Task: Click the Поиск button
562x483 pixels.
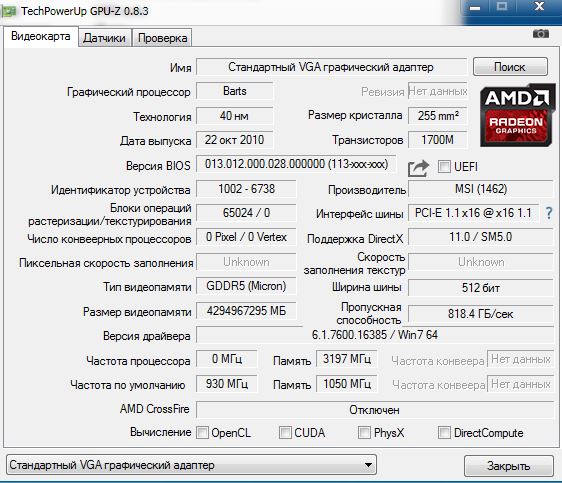Action: [x=510, y=67]
